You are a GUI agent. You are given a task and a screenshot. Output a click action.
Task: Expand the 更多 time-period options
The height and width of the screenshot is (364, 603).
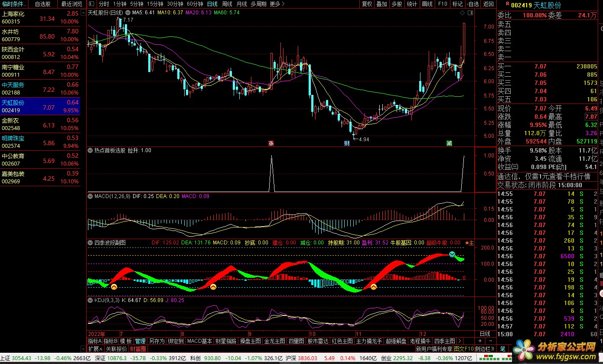coord(277,4)
